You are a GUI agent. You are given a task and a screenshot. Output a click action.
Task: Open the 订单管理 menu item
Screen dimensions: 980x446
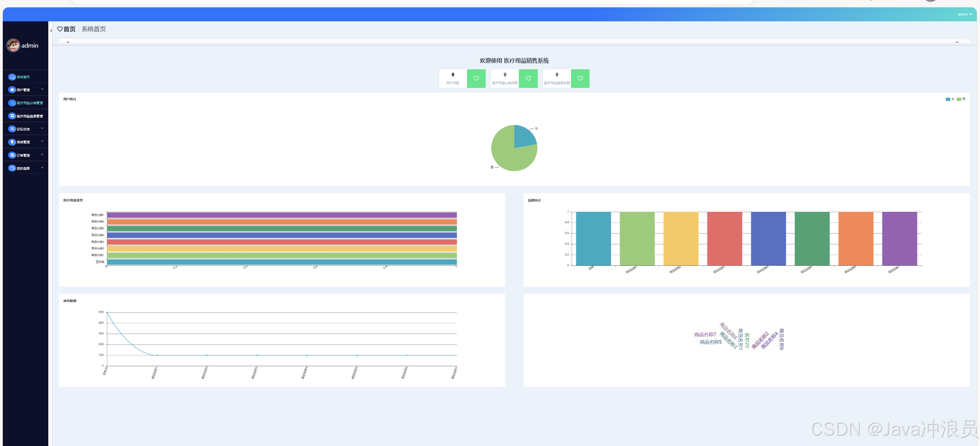point(23,155)
